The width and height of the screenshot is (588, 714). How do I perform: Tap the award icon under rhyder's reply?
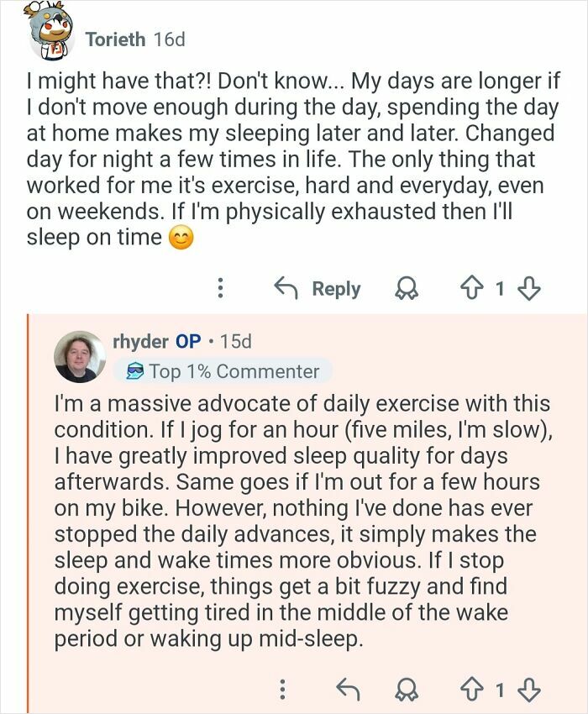point(407,689)
